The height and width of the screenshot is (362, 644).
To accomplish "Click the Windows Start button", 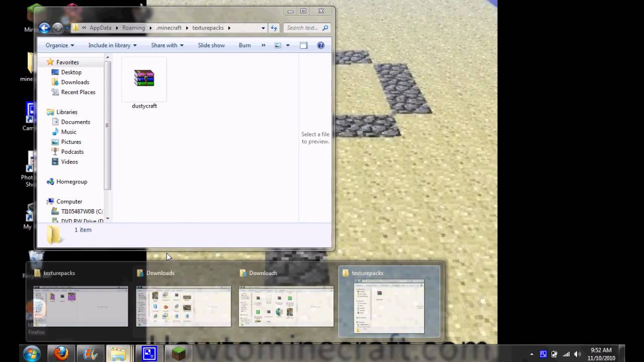I will coord(32,353).
